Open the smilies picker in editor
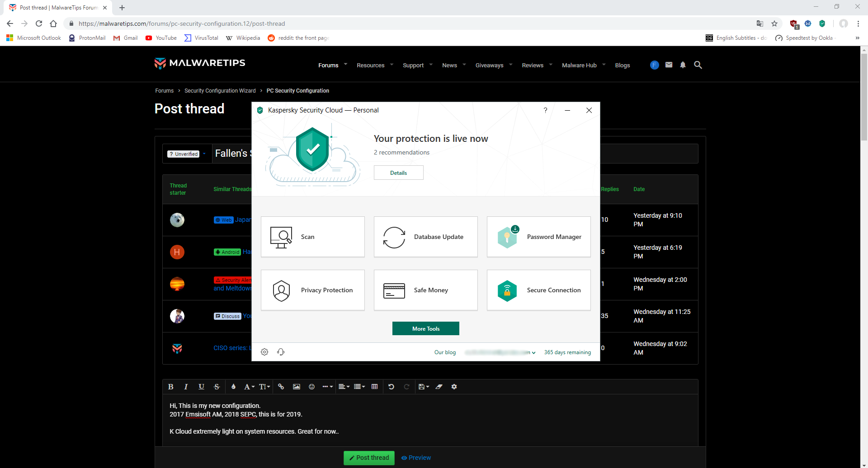 (311, 387)
